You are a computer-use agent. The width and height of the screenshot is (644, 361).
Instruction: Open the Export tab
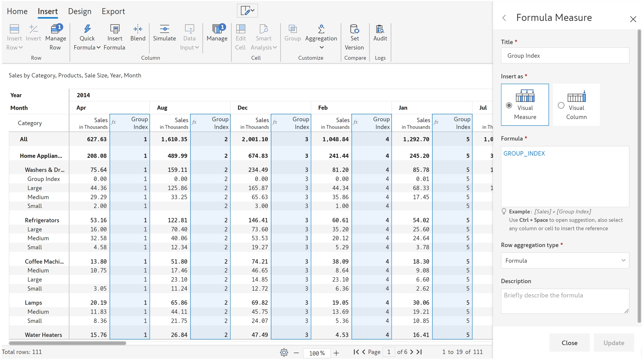coord(113,11)
